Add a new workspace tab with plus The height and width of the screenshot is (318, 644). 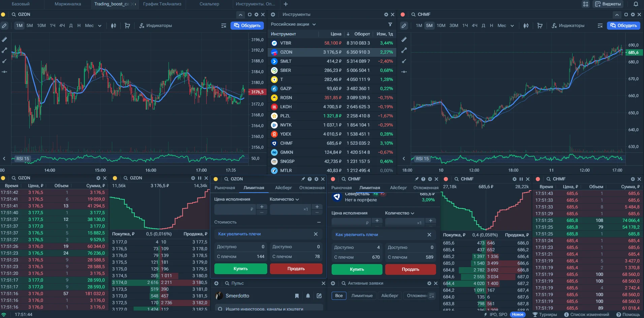tap(286, 4)
